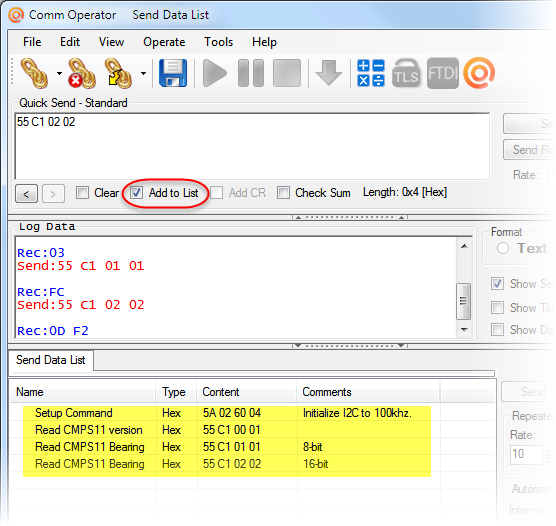The width and height of the screenshot is (556, 526).
Task: Toggle the Show Ti... checkbox
Action: point(497,308)
